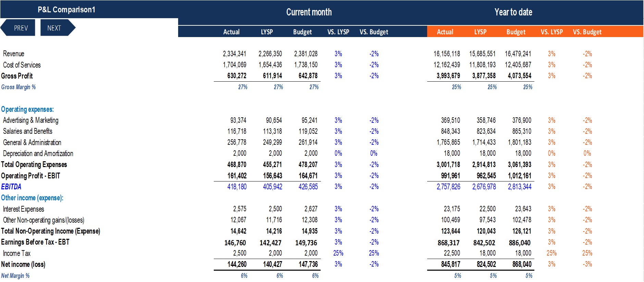644x282 pixels.
Task: Select General & Administration row label
Action: point(32,142)
